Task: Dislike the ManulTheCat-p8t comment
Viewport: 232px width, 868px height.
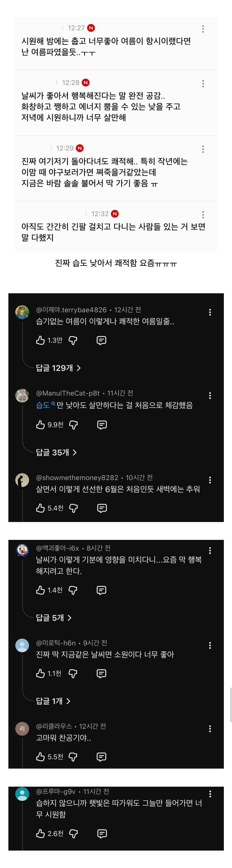Action: [73, 425]
